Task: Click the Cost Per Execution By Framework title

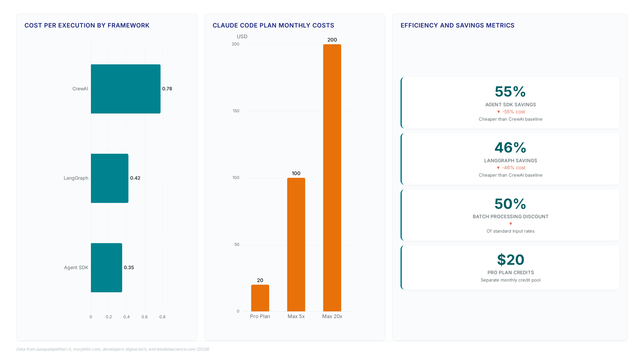Action: pos(87,25)
